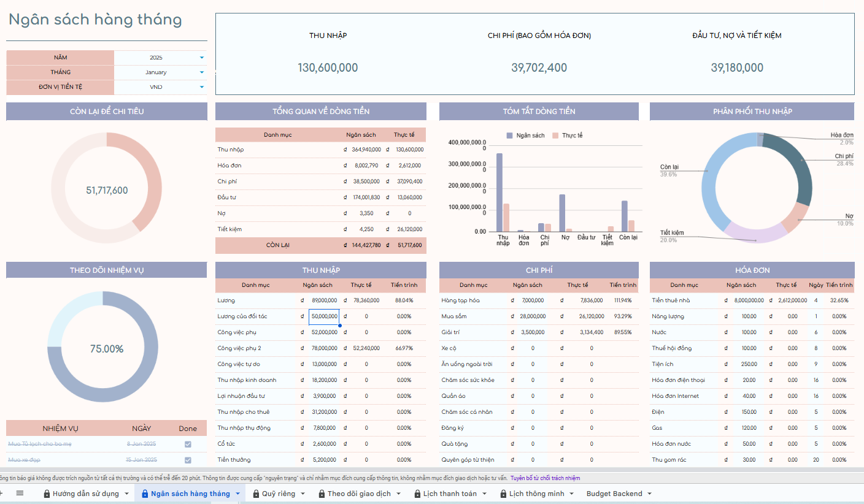Uncheck Done checkbox for Mua xe đạp
Viewport: 864px width, 504px height.
point(188,460)
